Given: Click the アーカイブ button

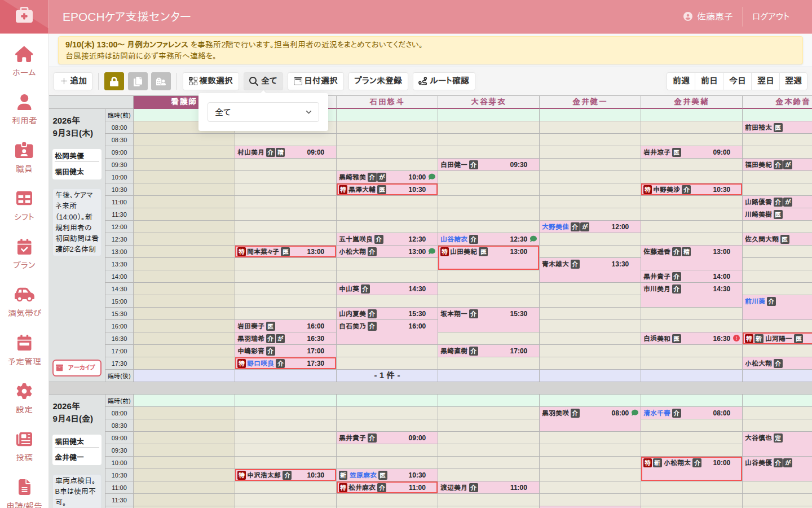Looking at the screenshot, I should (x=77, y=367).
